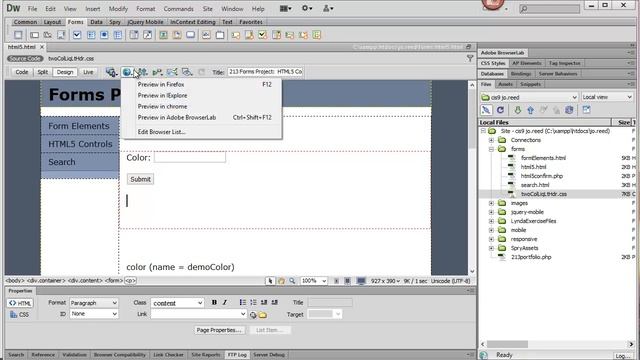640x360 pixels.
Task: Expand the Connections folder
Action: click(491, 140)
